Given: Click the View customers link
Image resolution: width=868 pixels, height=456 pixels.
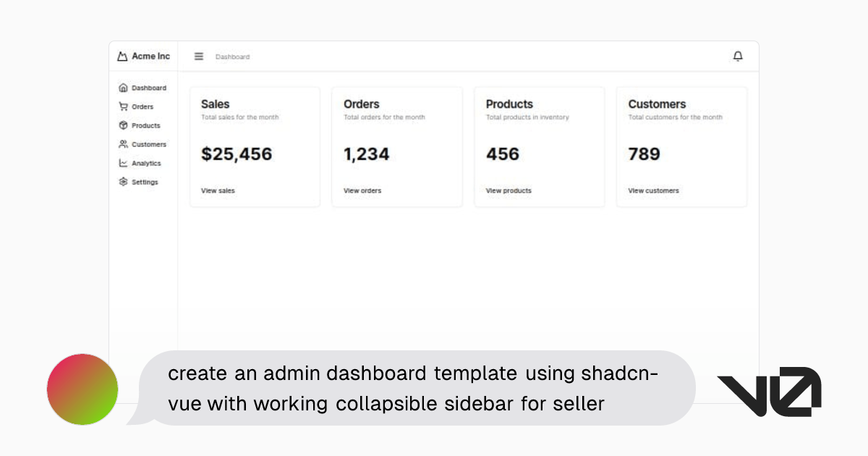Looking at the screenshot, I should pyautogui.click(x=654, y=191).
